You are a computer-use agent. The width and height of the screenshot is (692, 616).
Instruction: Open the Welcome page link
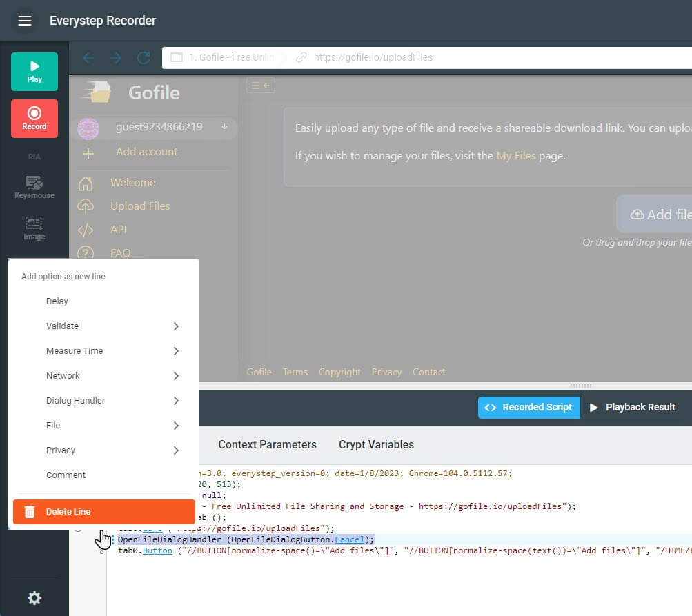tap(133, 183)
